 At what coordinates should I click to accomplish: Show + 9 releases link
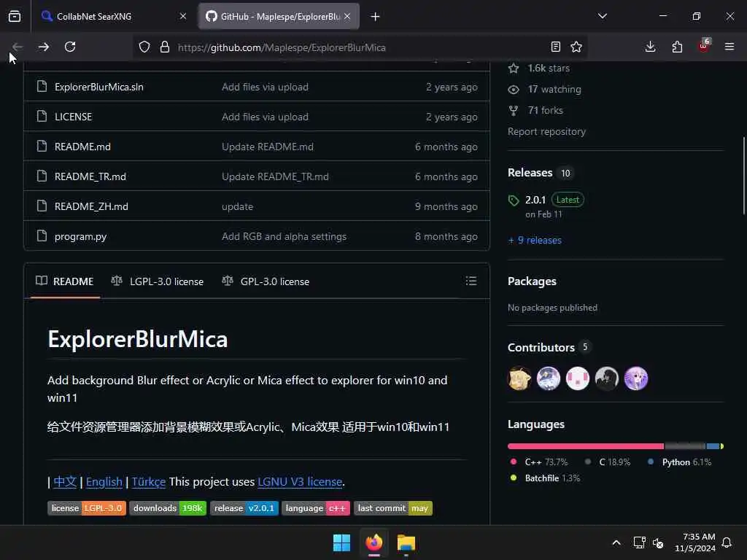coord(535,241)
